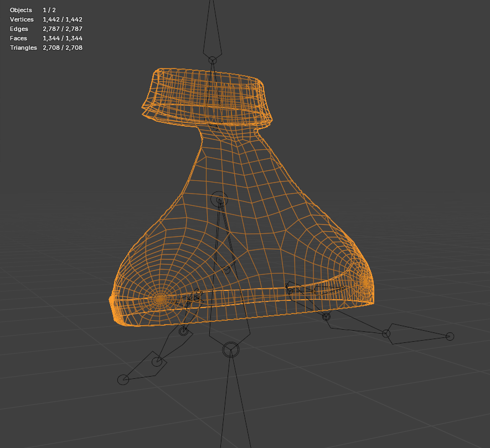The image size is (490, 448).
Task: Select the small bone tip inside the lower body
Action: click(x=226, y=270)
